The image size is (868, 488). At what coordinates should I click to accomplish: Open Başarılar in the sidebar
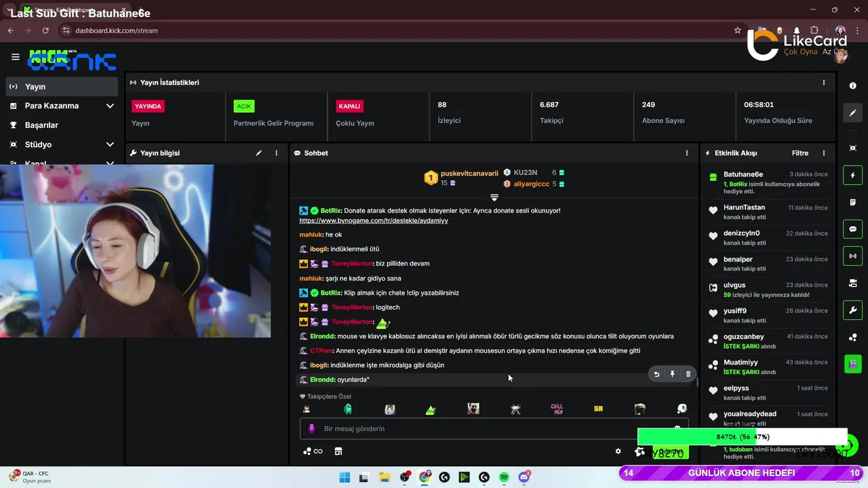point(62,125)
